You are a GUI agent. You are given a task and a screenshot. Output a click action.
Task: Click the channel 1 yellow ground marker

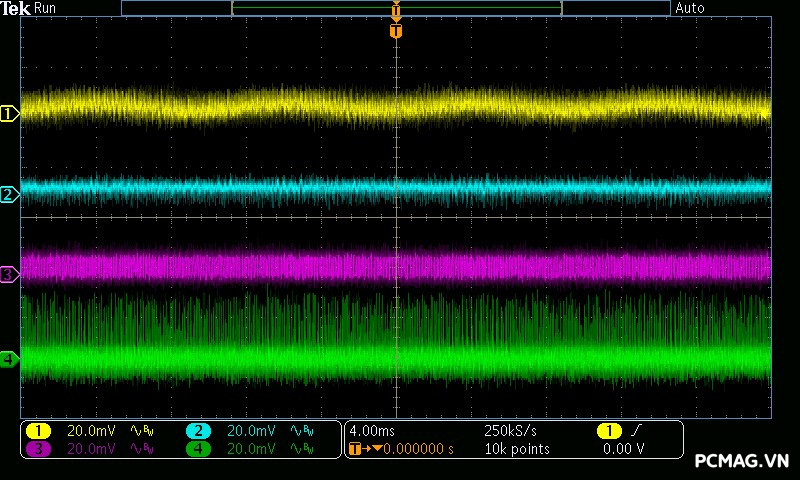[10, 114]
